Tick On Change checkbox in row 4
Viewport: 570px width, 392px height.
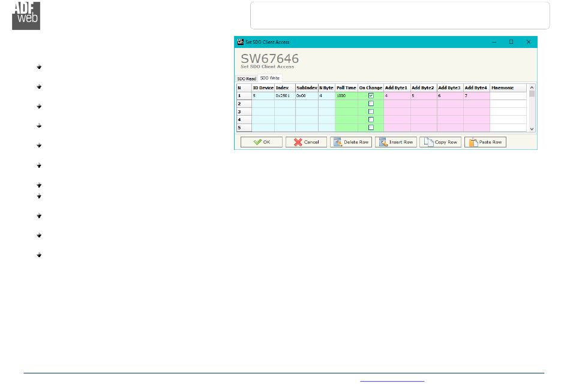point(371,119)
